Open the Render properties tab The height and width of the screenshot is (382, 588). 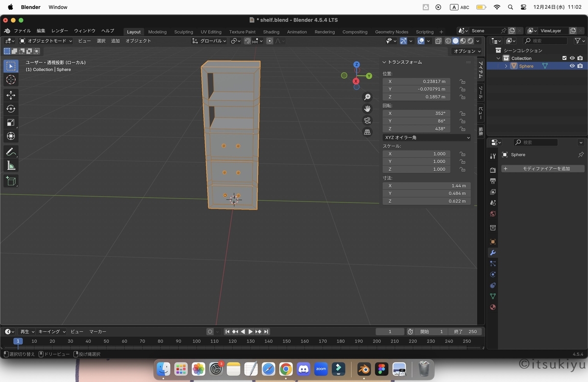pyautogui.click(x=493, y=170)
